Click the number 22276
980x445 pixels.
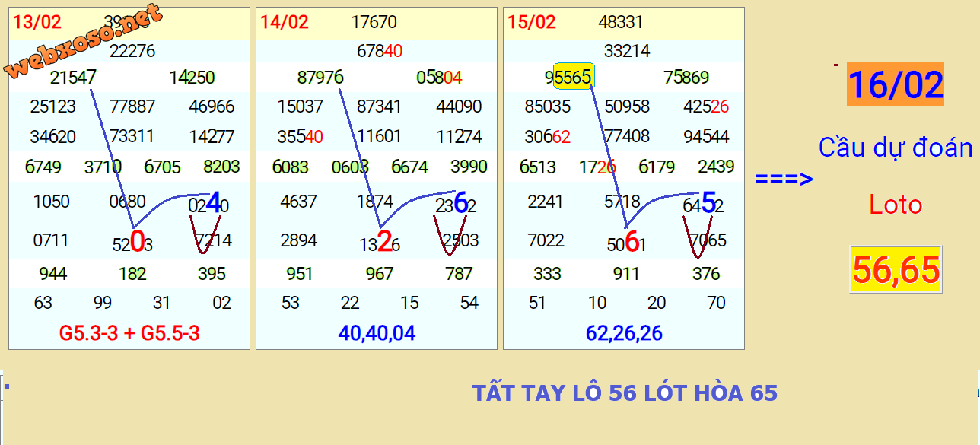click(132, 51)
